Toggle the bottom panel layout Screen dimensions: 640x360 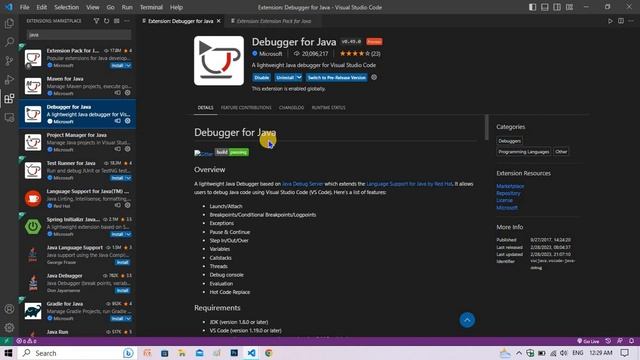click(544, 7)
